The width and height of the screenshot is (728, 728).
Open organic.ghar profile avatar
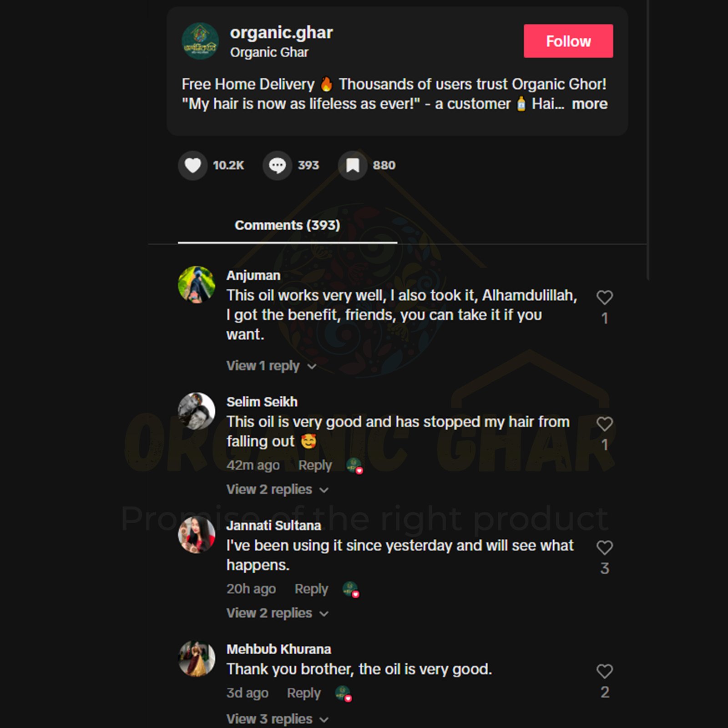[200, 41]
